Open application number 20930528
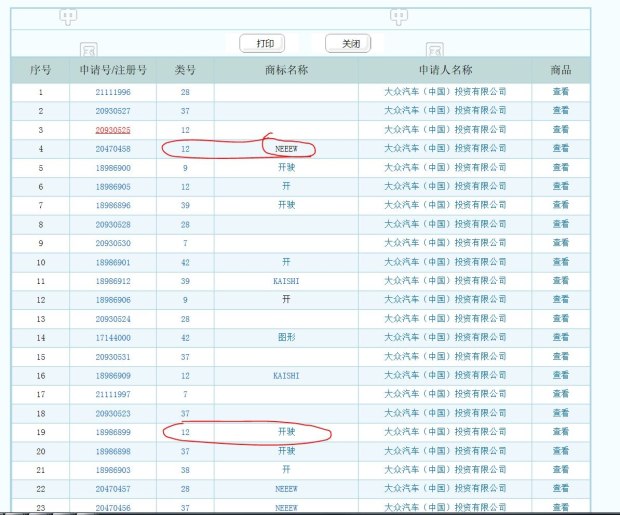Image resolution: width=620 pixels, height=515 pixels. pos(113,225)
